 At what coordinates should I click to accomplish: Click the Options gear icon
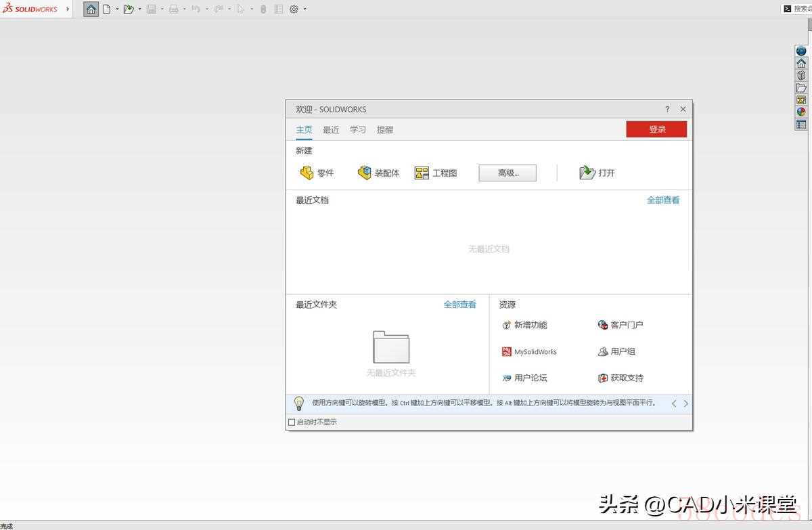pos(294,9)
